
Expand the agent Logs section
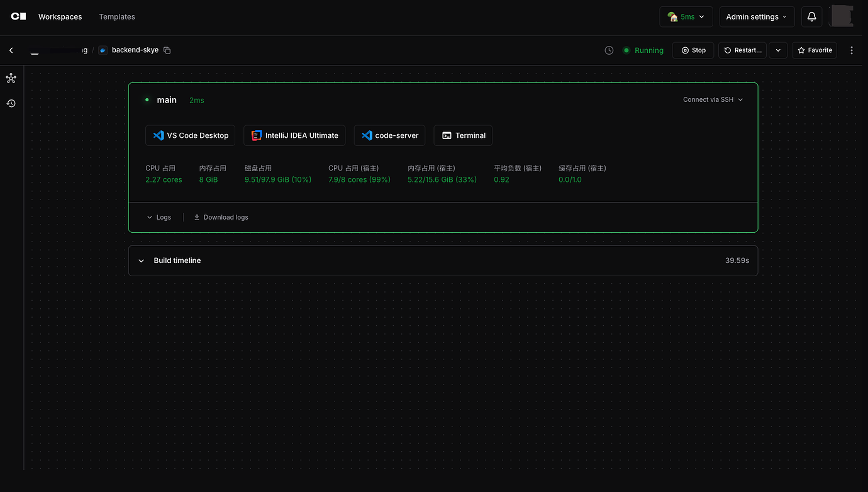point(159,217)
